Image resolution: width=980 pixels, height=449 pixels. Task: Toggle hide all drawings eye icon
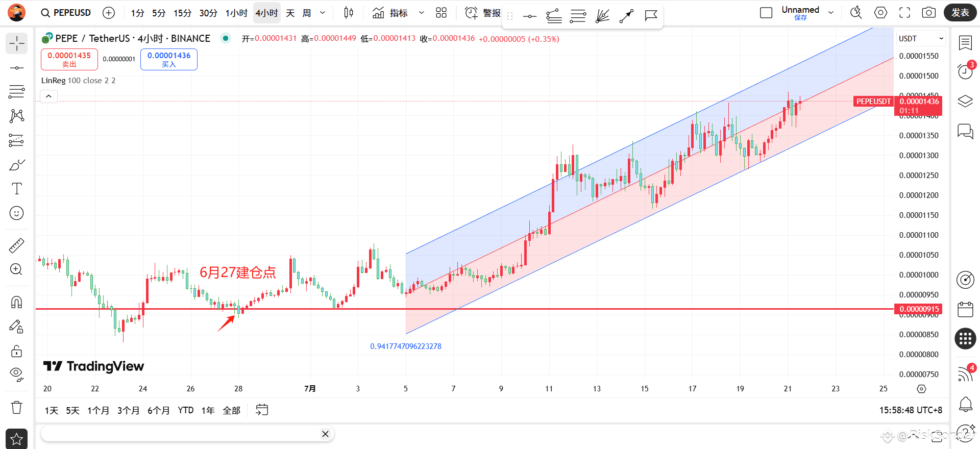(x=17, y=375)
